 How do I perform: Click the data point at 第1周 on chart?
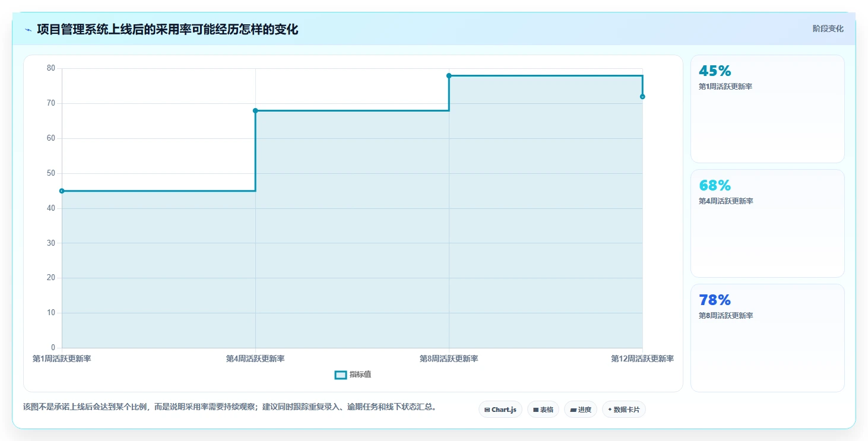click(62, 191)
